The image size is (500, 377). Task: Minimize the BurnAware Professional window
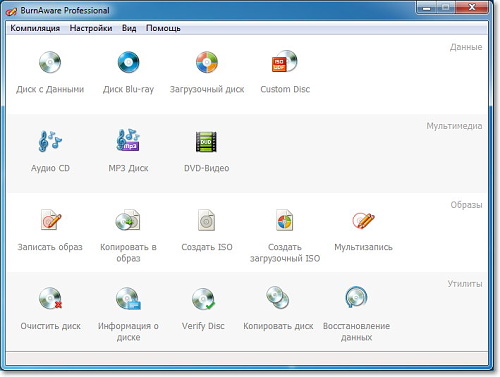click(x=427, y=7)
